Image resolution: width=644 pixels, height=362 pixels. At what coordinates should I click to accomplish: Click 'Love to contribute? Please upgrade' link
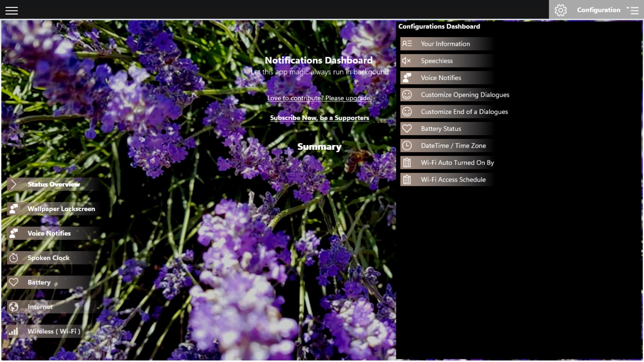coord(319,98)
